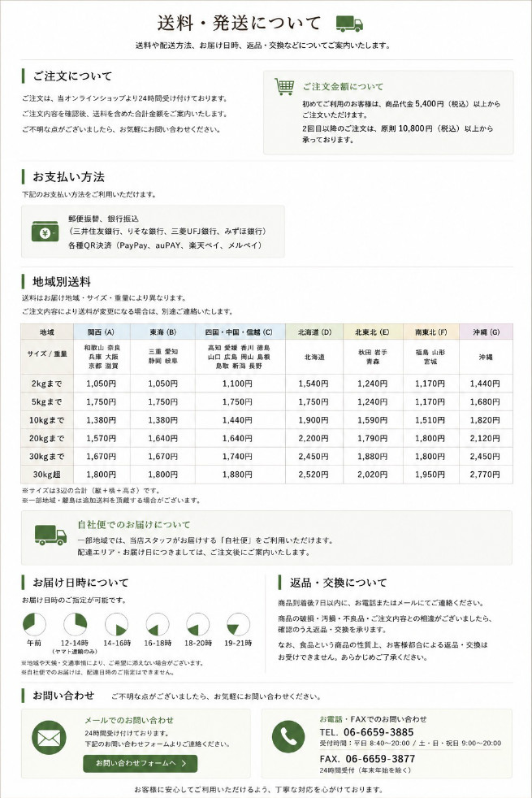The image size is (532, 798).
Task: Click the 30kg超 row label
Action: [47, 475]
